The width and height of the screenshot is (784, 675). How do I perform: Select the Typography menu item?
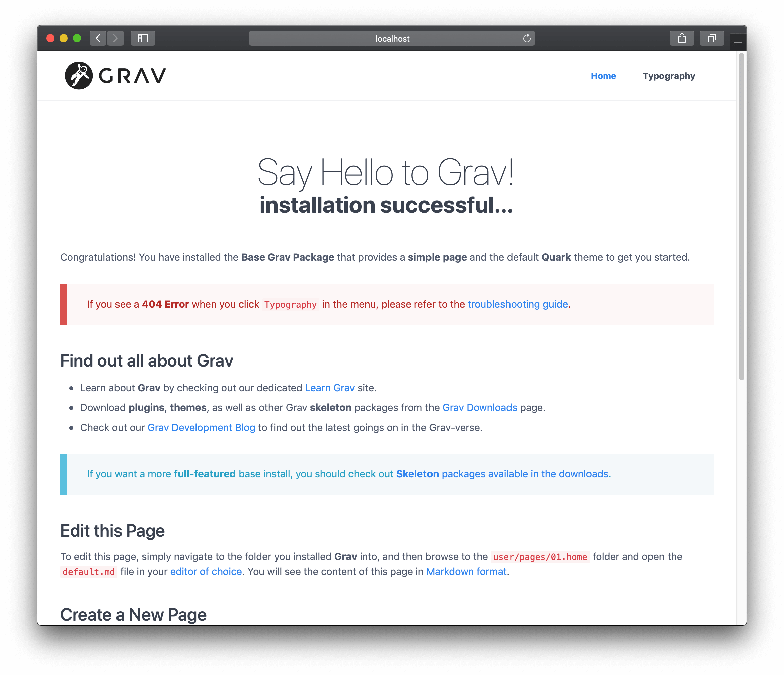[669, 75]
